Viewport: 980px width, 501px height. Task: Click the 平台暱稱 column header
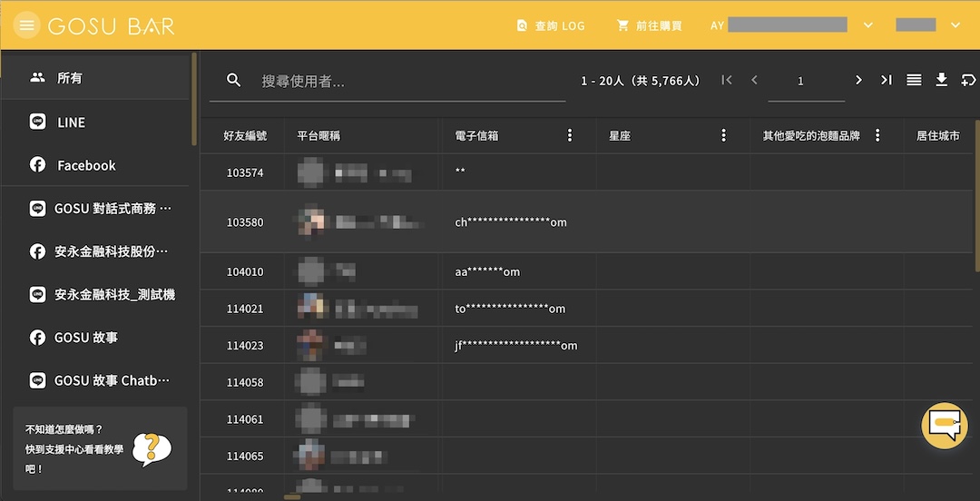coord(318,136)
